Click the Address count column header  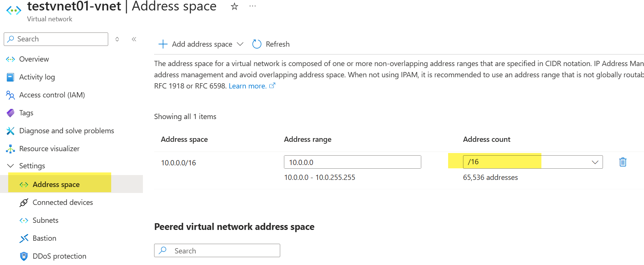[x=487, y=139]
